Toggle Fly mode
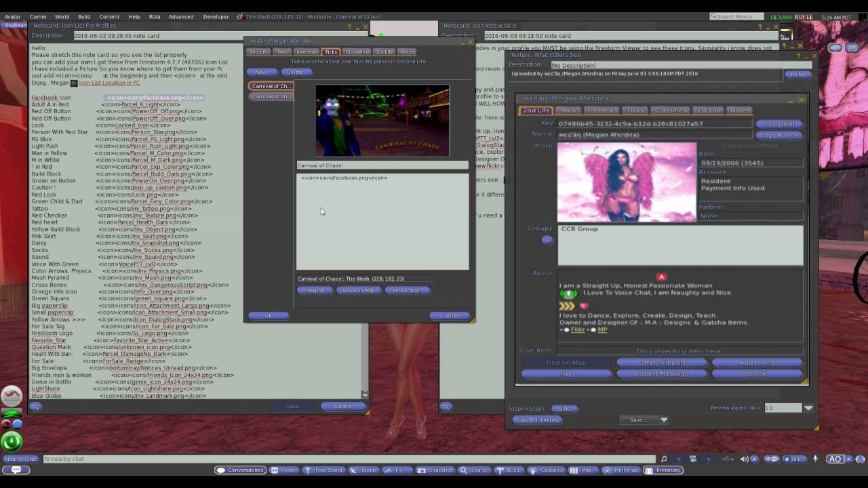Image resolution: width=868 pixels, height=488 pixels. click(397, 470)
